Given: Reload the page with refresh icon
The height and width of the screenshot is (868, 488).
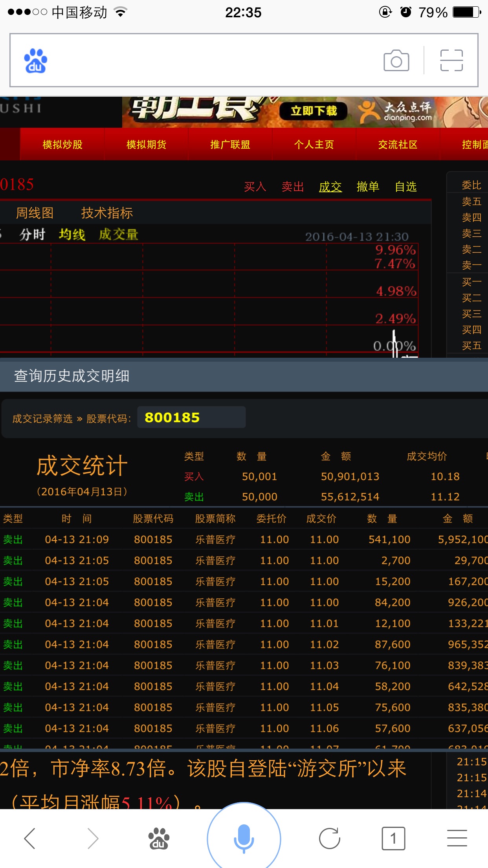Looking at the screenshot, I should click(329, 839).
